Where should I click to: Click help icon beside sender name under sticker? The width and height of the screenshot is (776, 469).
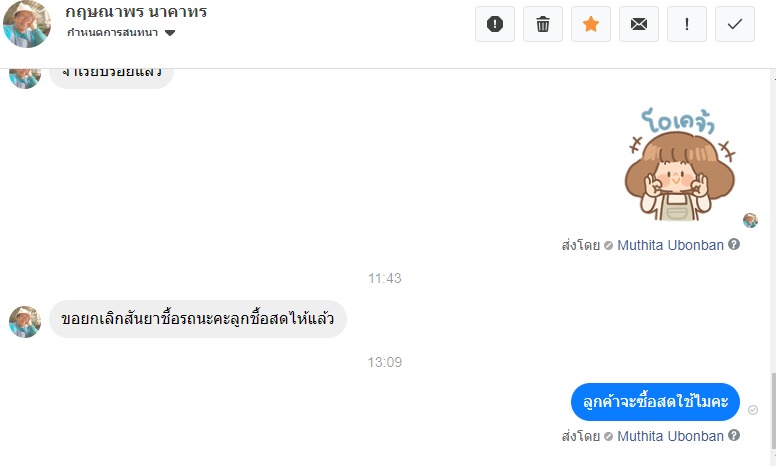734,244
